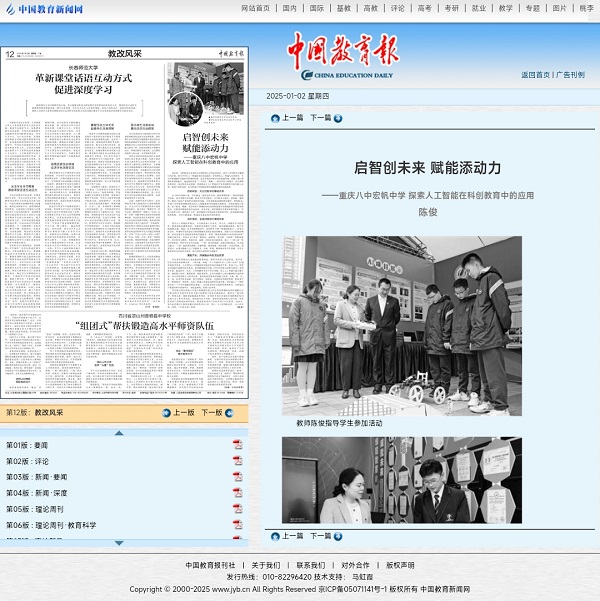Viewport: 600px width, 601px height.
Task: Open PDF icon for 第03版 新闻·要闻
Action: pyautogui.click(x=237, y=476)
